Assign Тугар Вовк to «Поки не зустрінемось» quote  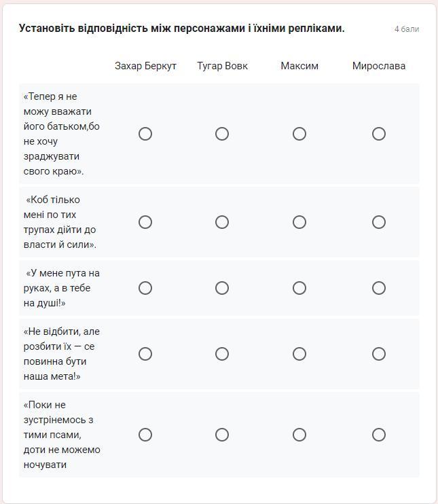222,435
